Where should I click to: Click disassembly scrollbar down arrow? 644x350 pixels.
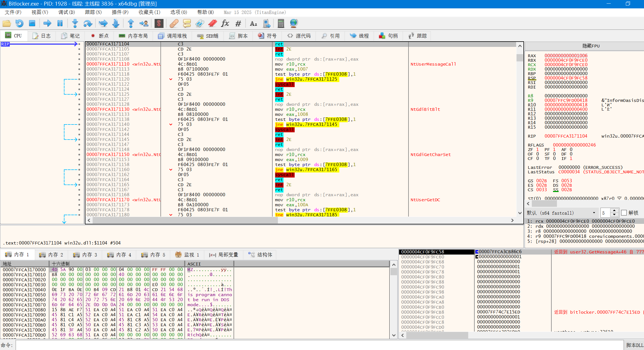click(x=520, y=213)
